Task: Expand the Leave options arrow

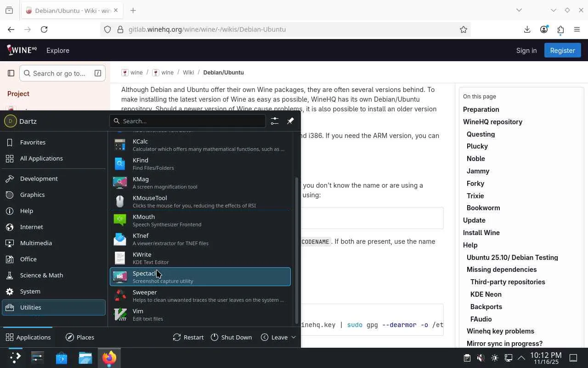Action: pyautogui.click(x=294, y=337)
